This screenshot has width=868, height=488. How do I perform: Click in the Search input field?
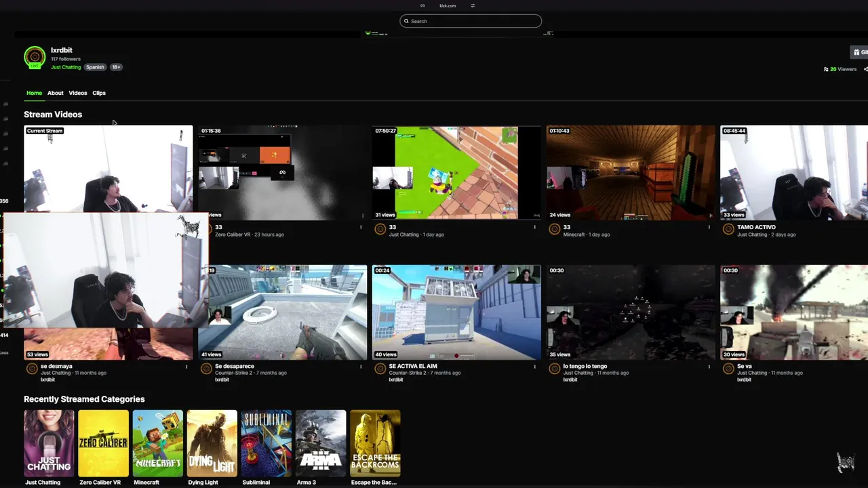[x=471, y=21]
